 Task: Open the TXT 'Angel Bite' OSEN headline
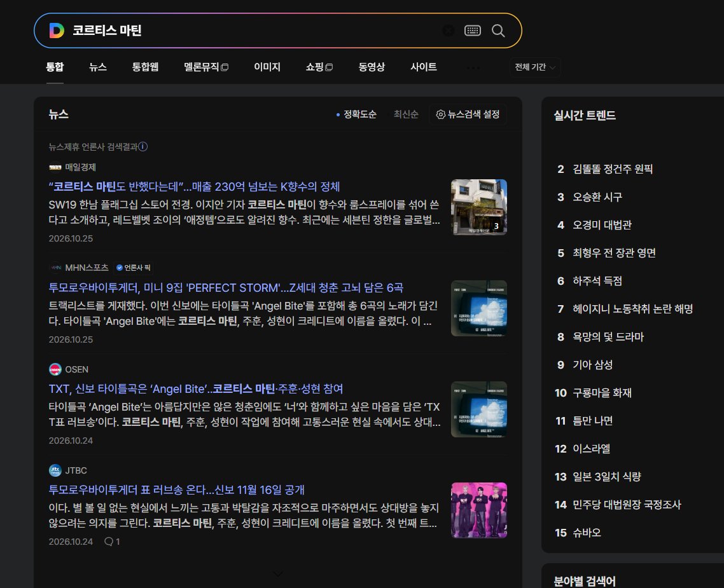coord(196,389)
